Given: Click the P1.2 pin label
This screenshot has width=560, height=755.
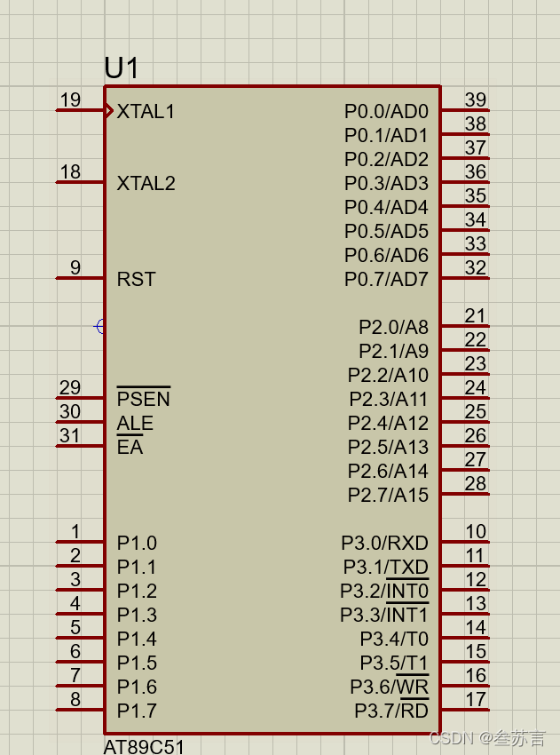Looking at the screenshot, I should coord(137,591).
